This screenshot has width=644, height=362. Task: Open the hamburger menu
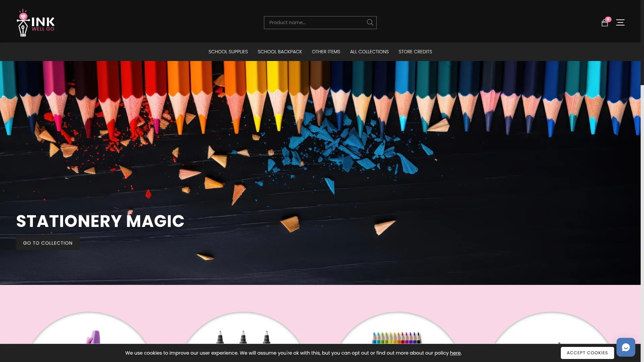tap(620, 22)
